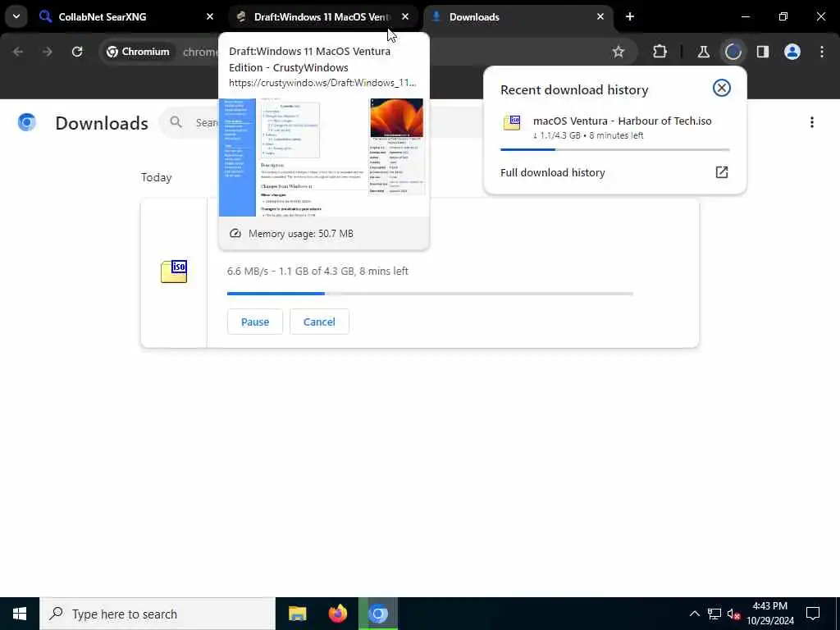Toggle the side panel icon
Screen dimensions: 840x630
click(x=763, y=52)
